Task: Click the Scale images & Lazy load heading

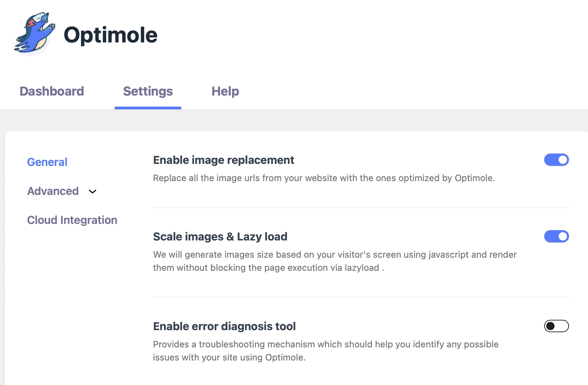Action: click(220, 237)
